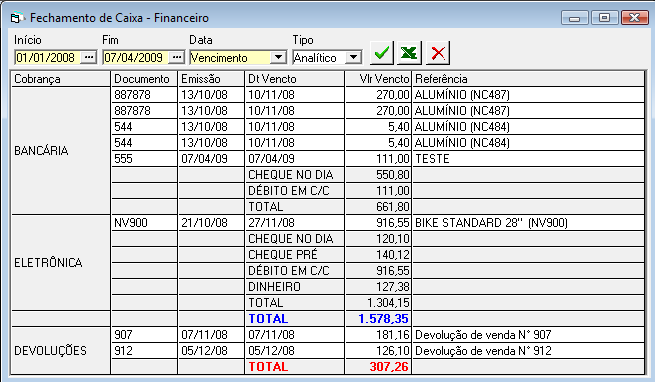Click due date 05/12/08

click(295, 351)
